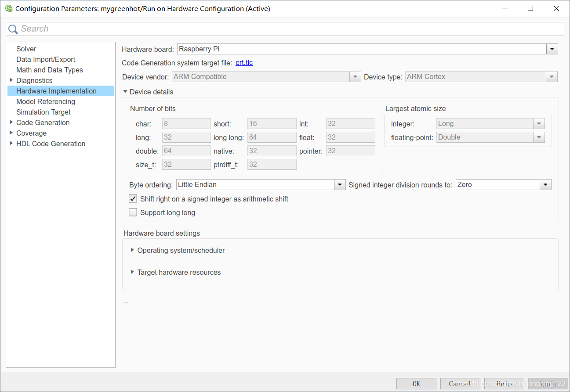Expand the Code Generation tree arrow
This screenshot has height=392, width=570.
click(x=11, y=122)
